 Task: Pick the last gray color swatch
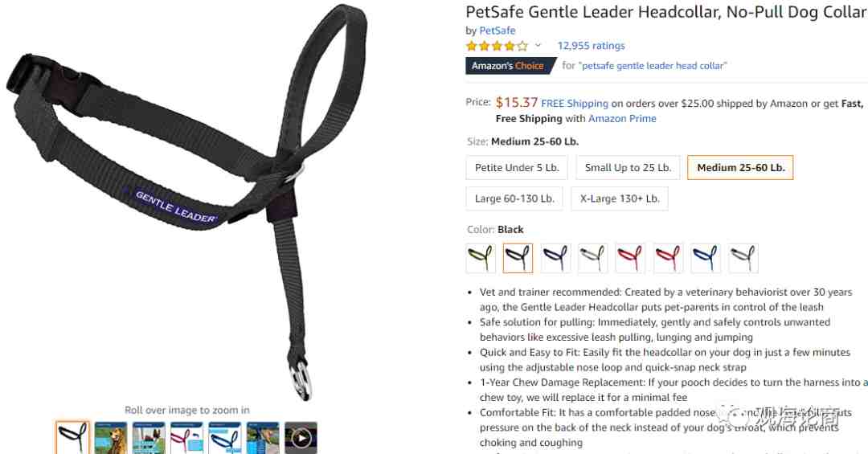[x=743, y=258]
